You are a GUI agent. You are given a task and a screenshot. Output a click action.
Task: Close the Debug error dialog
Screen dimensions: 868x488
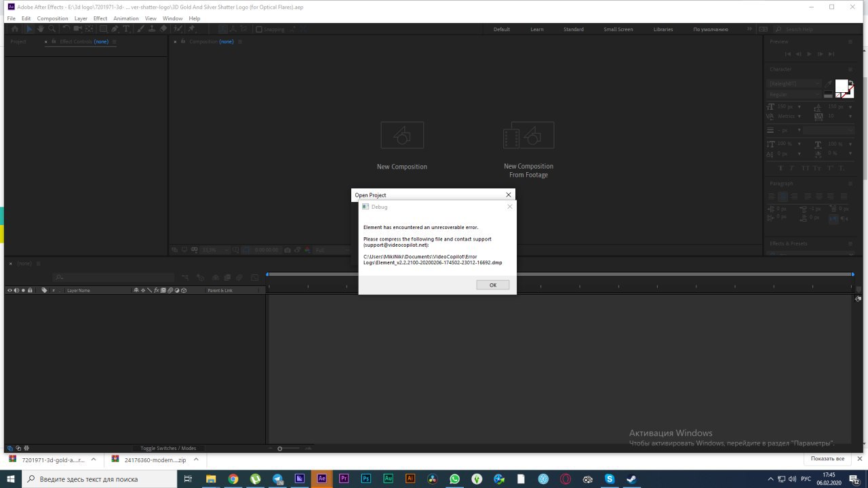coord(510,207)
